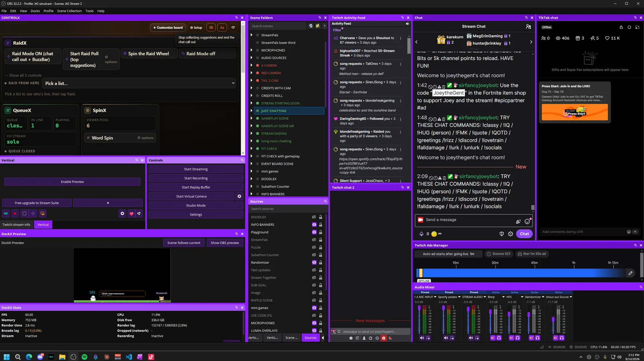Click Spin the Raid Wheel button

point(149,54)
